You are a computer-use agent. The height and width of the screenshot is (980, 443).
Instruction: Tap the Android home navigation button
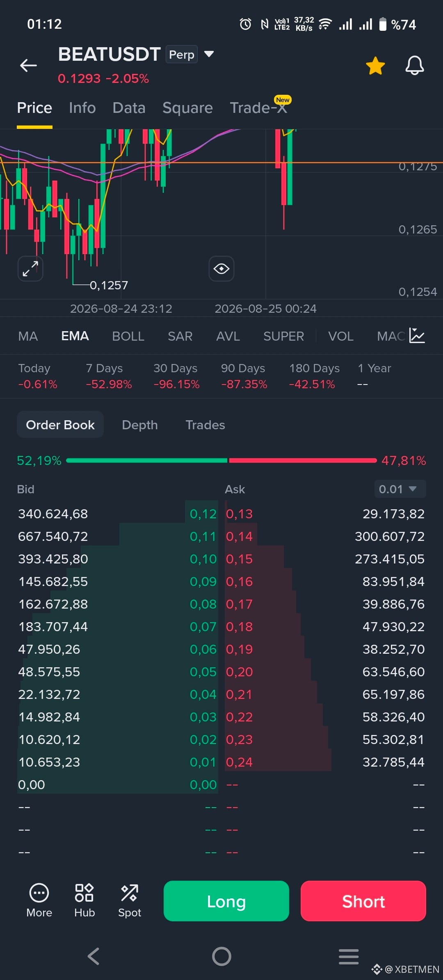(x=221, y=957)
